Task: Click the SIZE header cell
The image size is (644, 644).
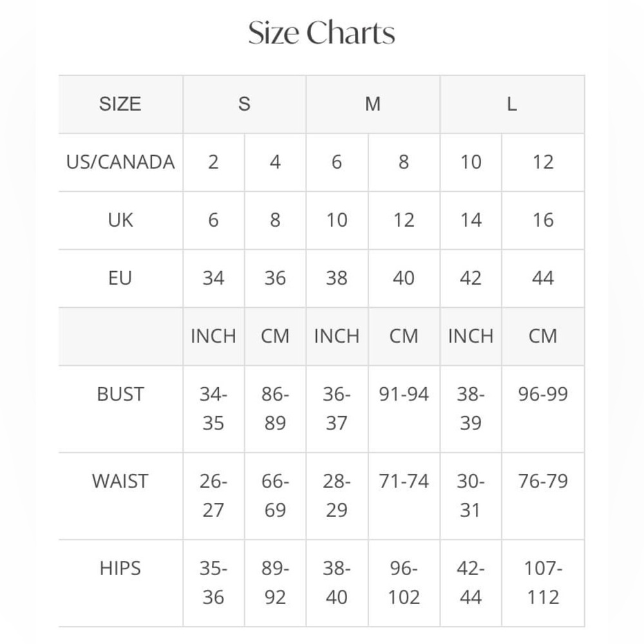Action: click(x=120, y=104)
